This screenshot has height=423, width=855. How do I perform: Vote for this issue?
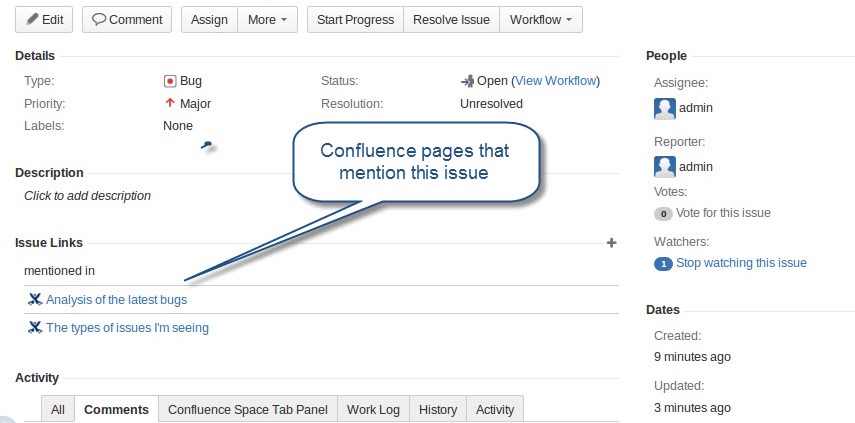tap(723, 213)
